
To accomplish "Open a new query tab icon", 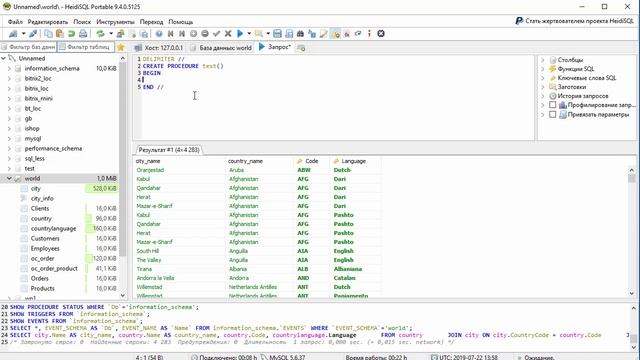I will tap(301, 48).
